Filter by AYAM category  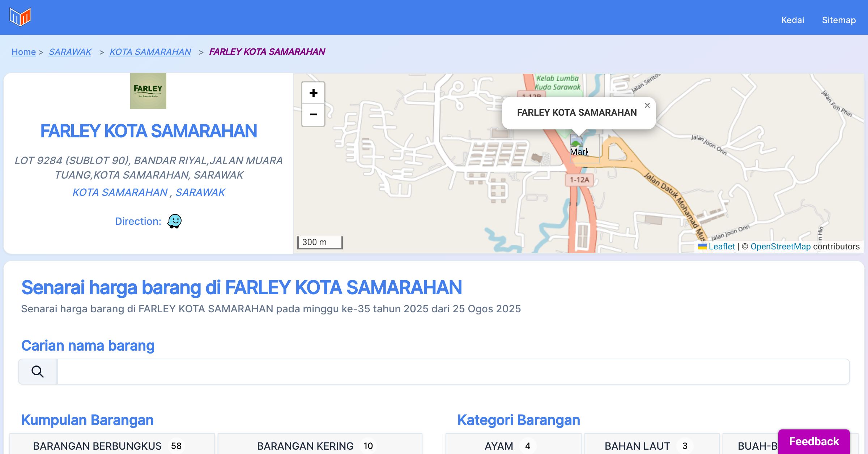[x=513, y=446]
